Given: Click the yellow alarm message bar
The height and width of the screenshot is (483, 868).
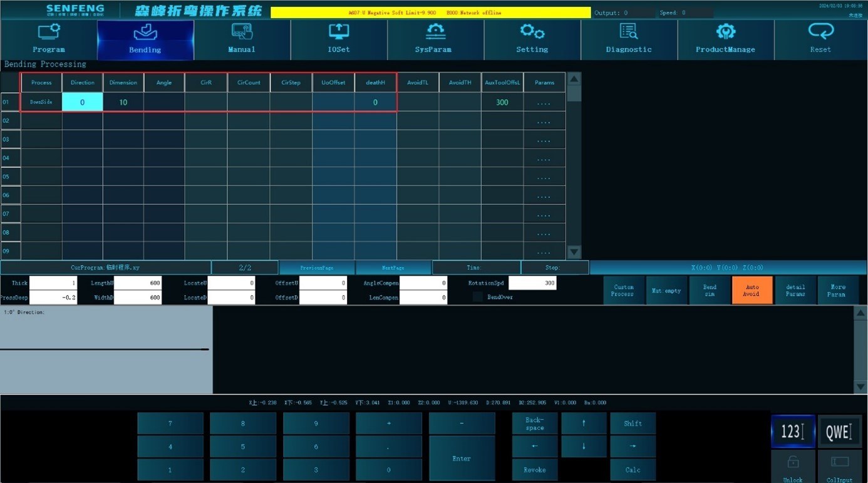Looking at the screenshot, I should coord(430,13).
